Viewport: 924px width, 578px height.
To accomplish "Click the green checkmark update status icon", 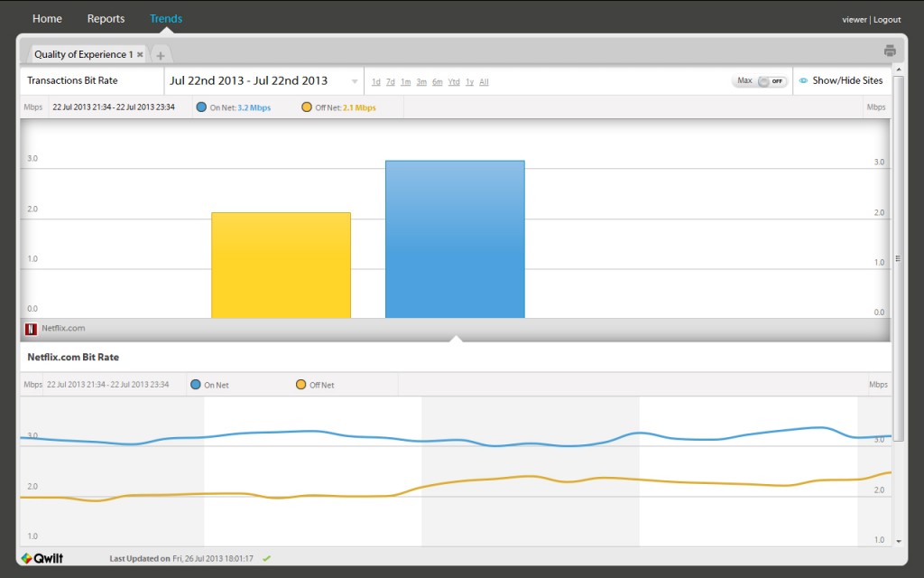I will [x=266, y=558].
